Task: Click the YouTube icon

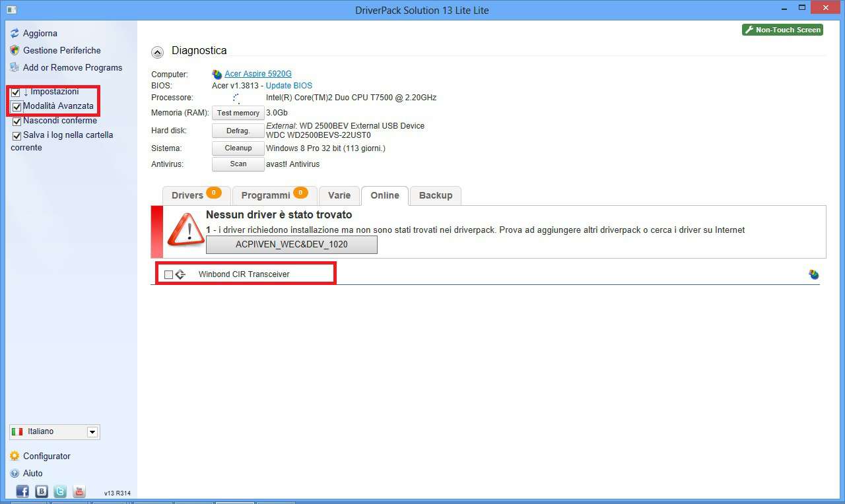Action: (79, 491)
